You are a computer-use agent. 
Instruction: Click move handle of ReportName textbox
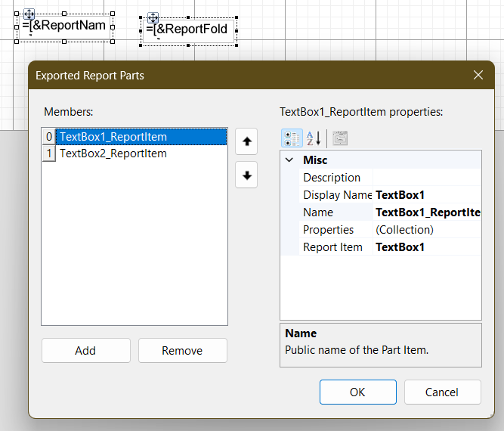(29, 14)
